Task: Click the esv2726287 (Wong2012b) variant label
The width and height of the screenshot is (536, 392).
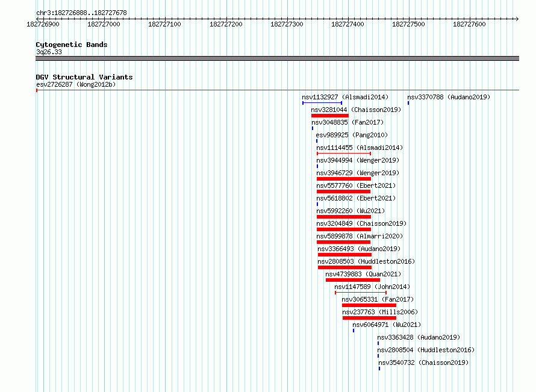Action: [76, 84]
